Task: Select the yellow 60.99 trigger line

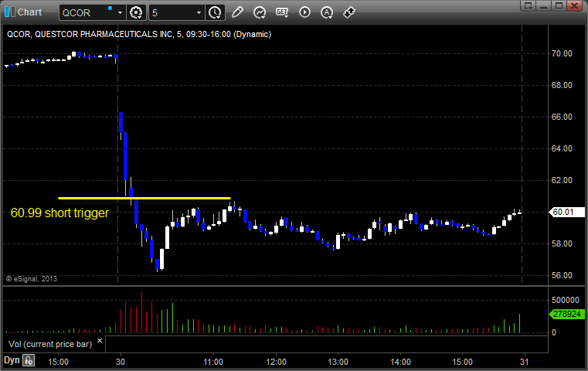Action: 144,198
